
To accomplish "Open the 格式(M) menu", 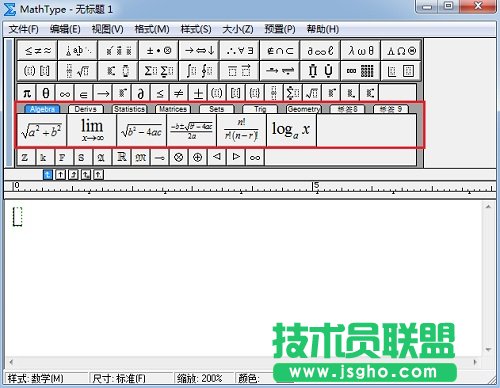I will (x=152, y=29).
